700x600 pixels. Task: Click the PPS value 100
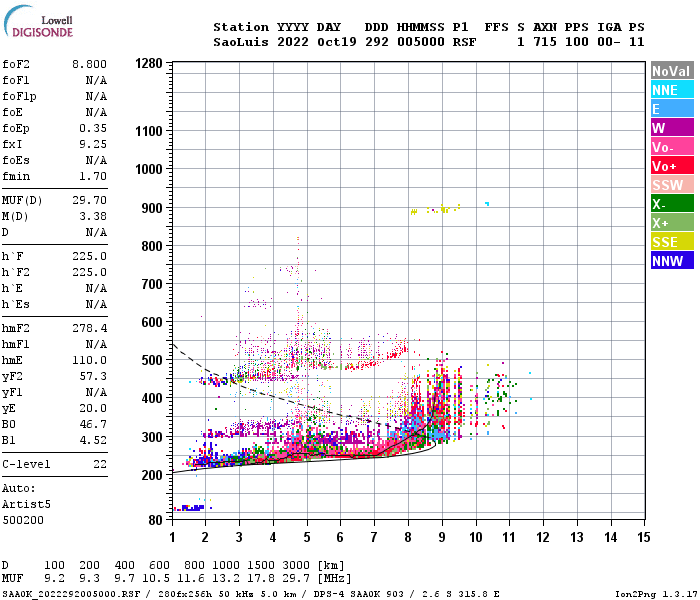click(576, 42)
